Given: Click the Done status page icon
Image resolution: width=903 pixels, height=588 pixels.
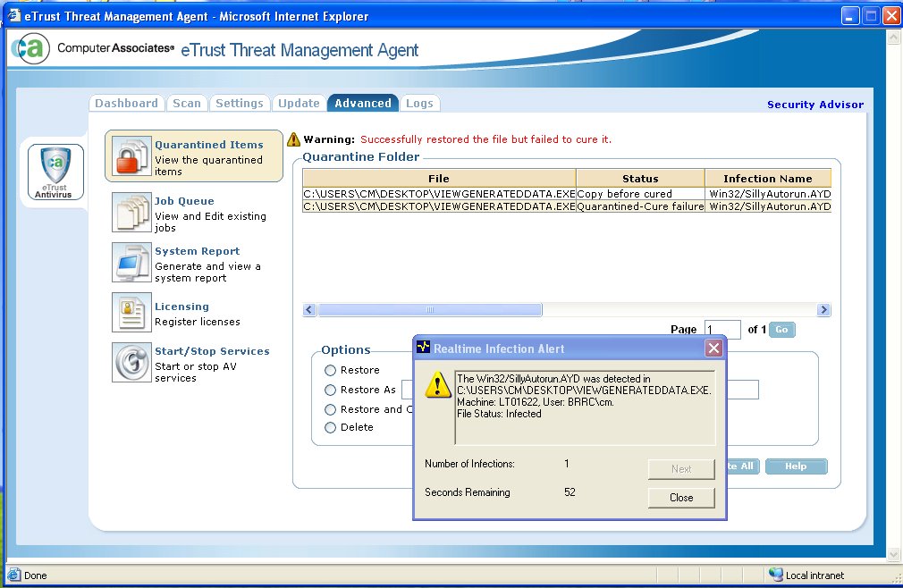Looking at the screenshot, I should [13, 575].
